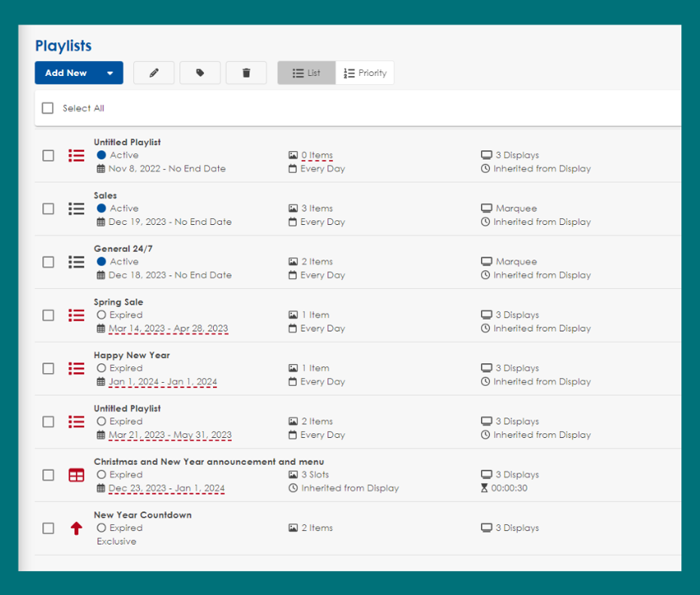The width and height of the screenshot is (700, 595).
Task: Click the red list icon beside Spring Sale
Action: pos(76,315)
